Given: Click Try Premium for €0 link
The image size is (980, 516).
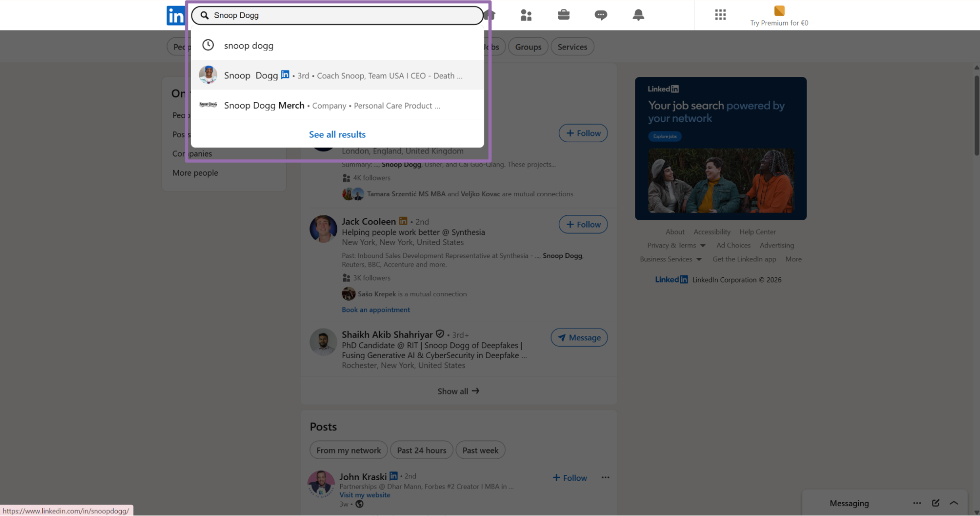Looking at the screenshot, I should (779, 23).
